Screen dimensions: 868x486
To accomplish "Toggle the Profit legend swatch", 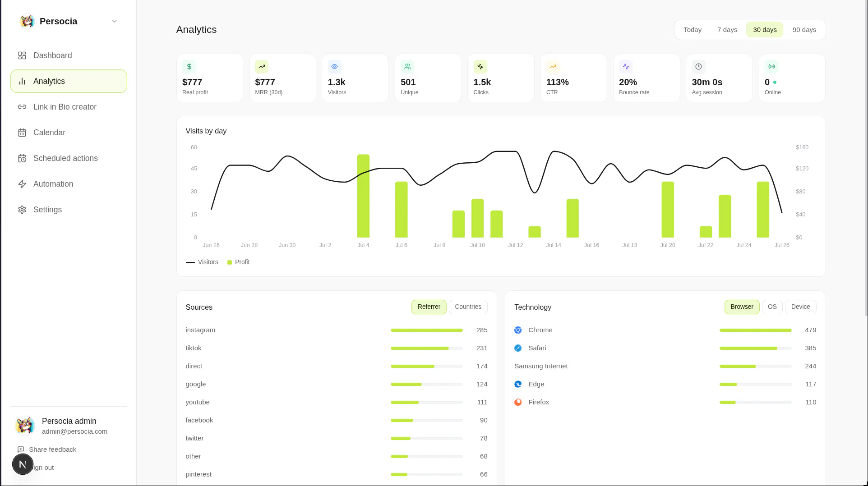I will [230, 262].
